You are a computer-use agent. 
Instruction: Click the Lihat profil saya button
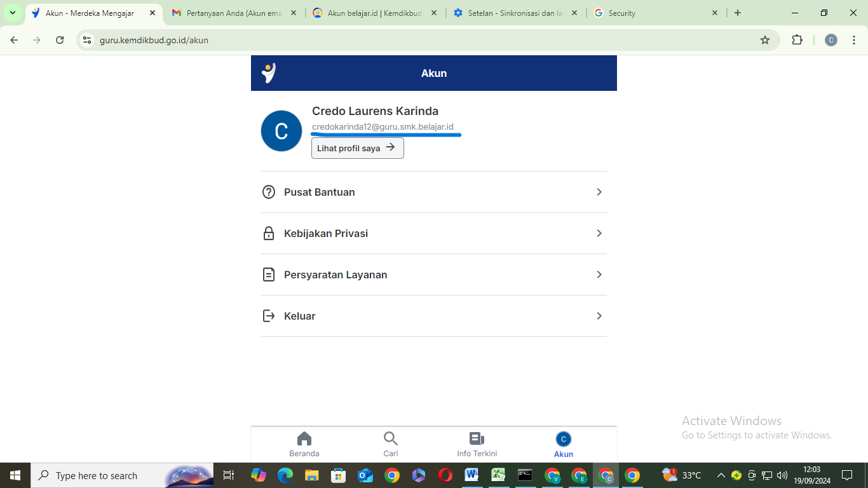tap(357, 148)
